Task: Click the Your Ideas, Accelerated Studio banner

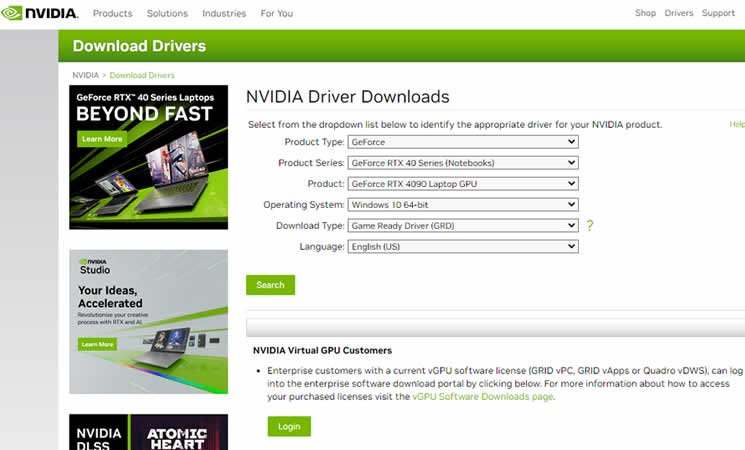Action: 148,322
